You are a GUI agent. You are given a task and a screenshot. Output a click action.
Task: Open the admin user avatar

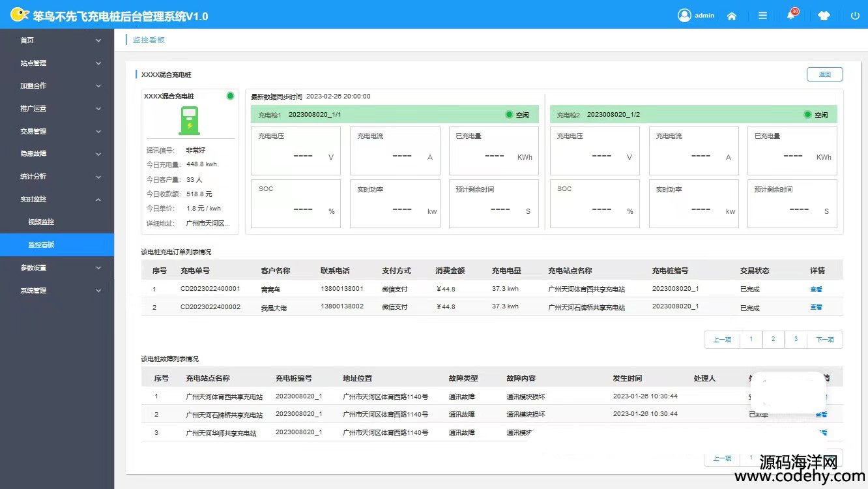pos(684,15)
